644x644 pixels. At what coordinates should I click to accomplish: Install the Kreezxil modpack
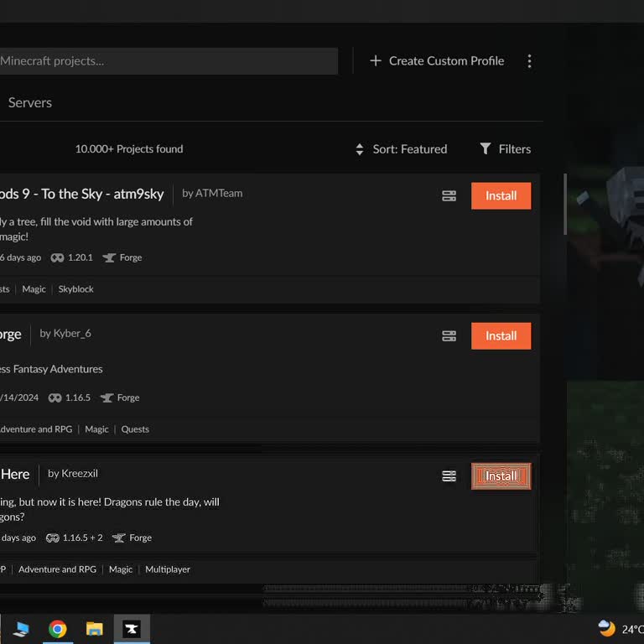(501, 476)
